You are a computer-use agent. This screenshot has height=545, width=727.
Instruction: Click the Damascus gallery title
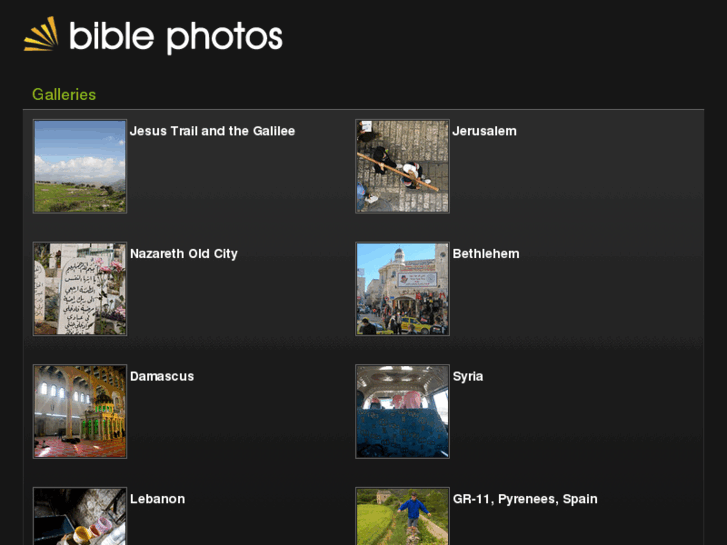(162, 377)
